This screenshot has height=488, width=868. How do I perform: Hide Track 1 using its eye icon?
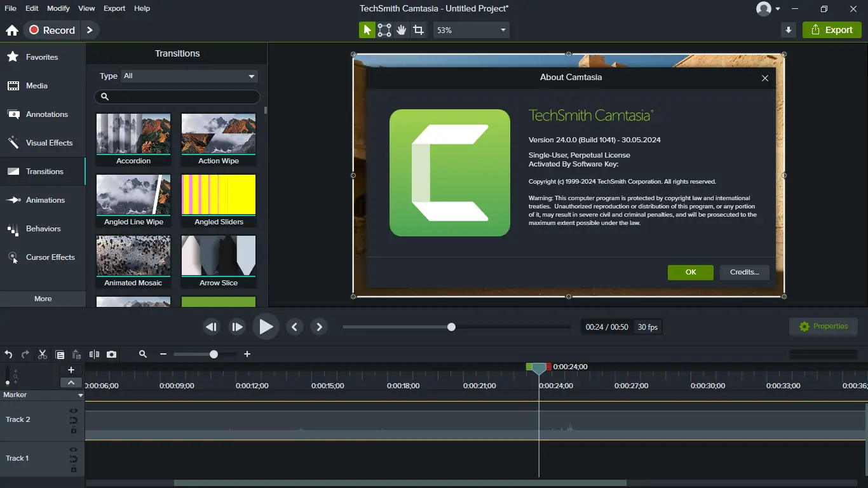coord(74,450)
